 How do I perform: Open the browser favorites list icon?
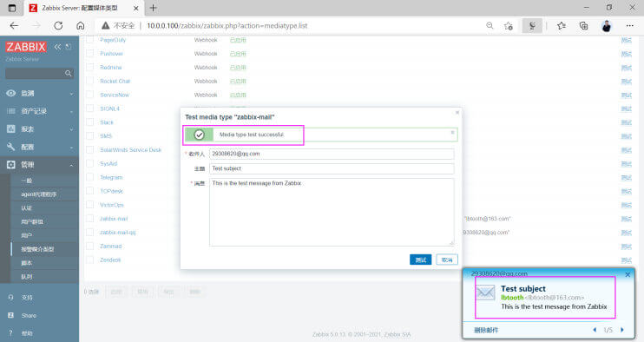pos(562,25)
